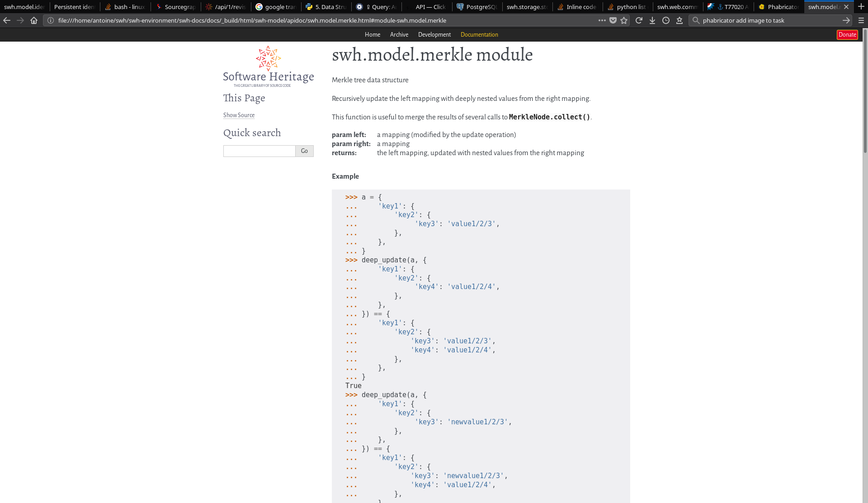The image size is (868, 503).
Task: Click the 'Merkle tree data structure' text
Action: (370, 80)
